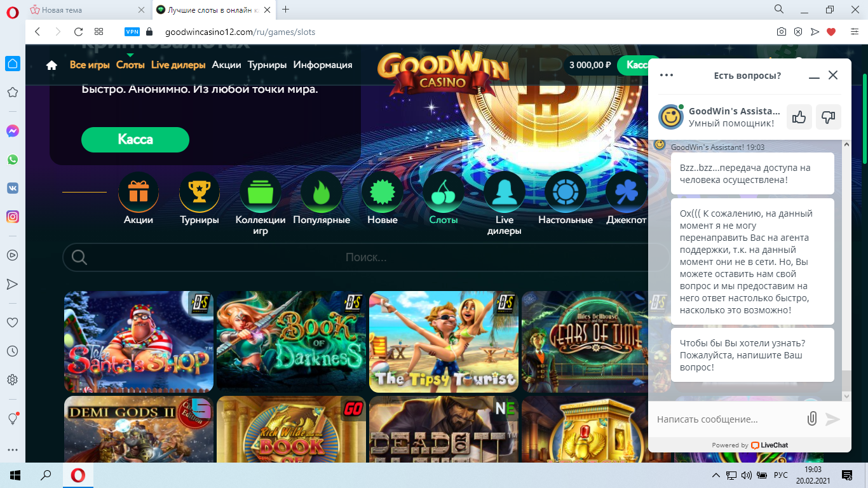This screenshot has height=488, width=868.
Task: Open The Tipsy Tourist slot thumbnail
Action: [x=444, y=342]
